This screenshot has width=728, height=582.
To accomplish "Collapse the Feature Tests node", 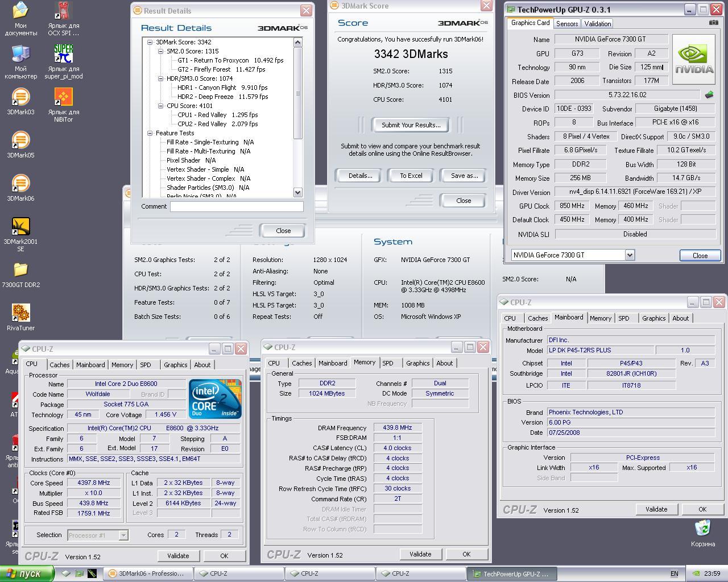I will pyautogui.click(x=150, y=133).
